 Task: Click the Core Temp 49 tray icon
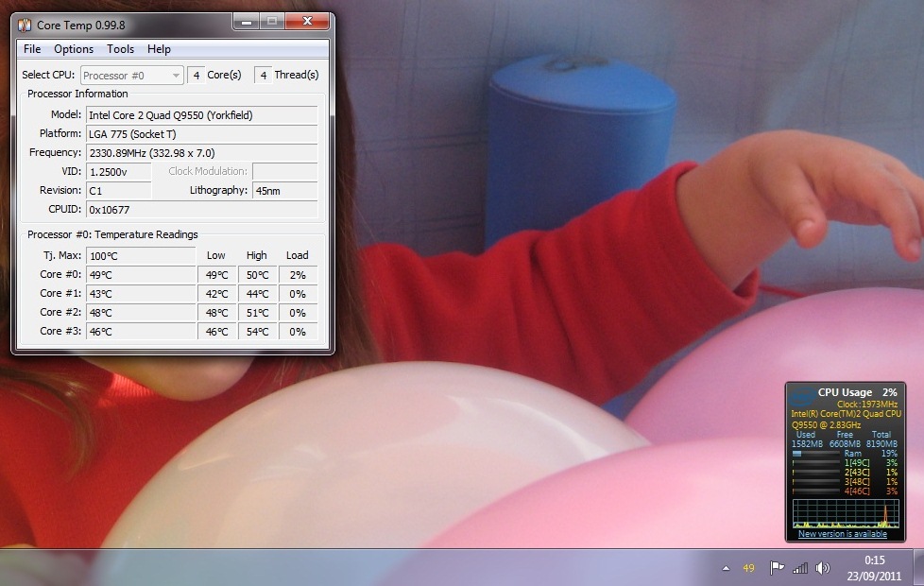point(749,568)
